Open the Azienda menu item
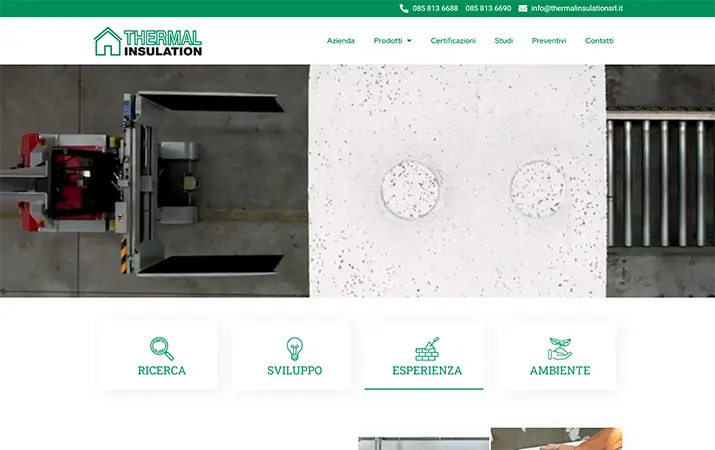The image size is (715, 450). click(341, 41)
